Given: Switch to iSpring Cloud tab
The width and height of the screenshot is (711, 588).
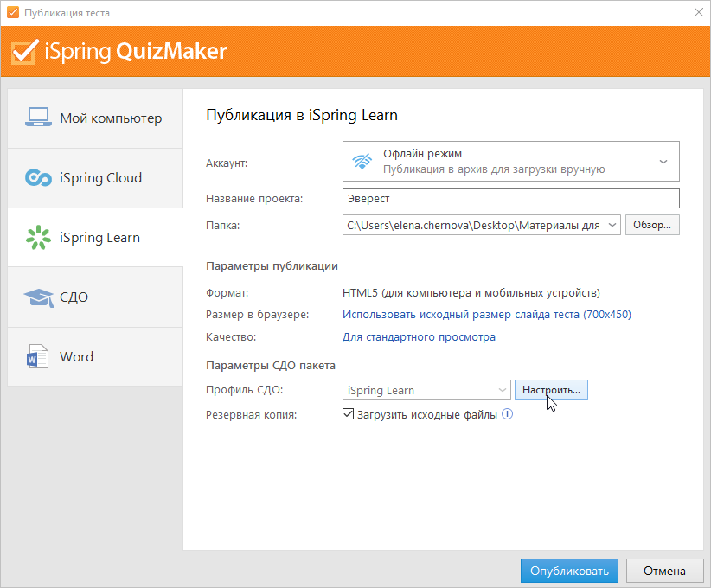Looking at the screenshot, I should tap(95, 178).
